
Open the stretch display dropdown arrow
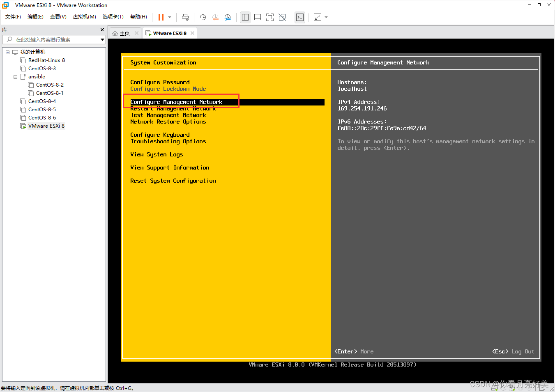click(x=326, y=17)
